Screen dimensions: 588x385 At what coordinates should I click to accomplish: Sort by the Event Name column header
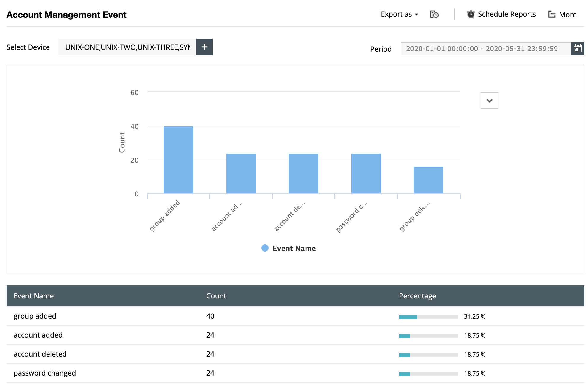tap(33, 296)
